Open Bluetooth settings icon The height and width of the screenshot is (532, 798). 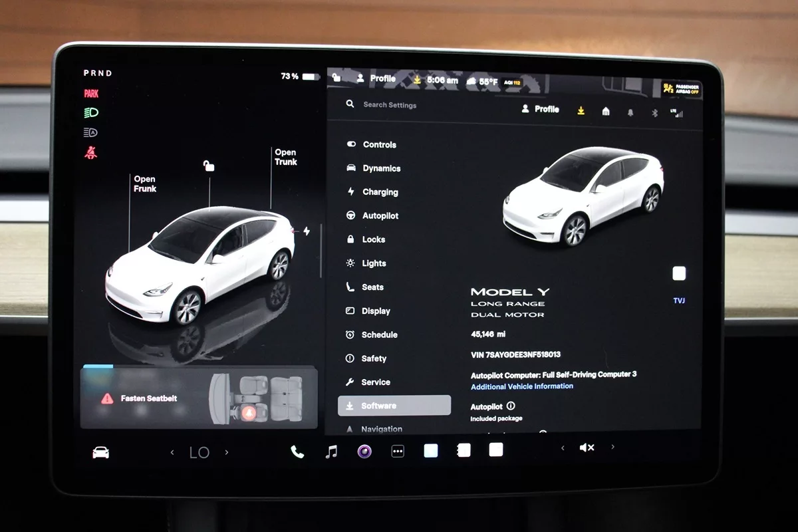[654, 112]
